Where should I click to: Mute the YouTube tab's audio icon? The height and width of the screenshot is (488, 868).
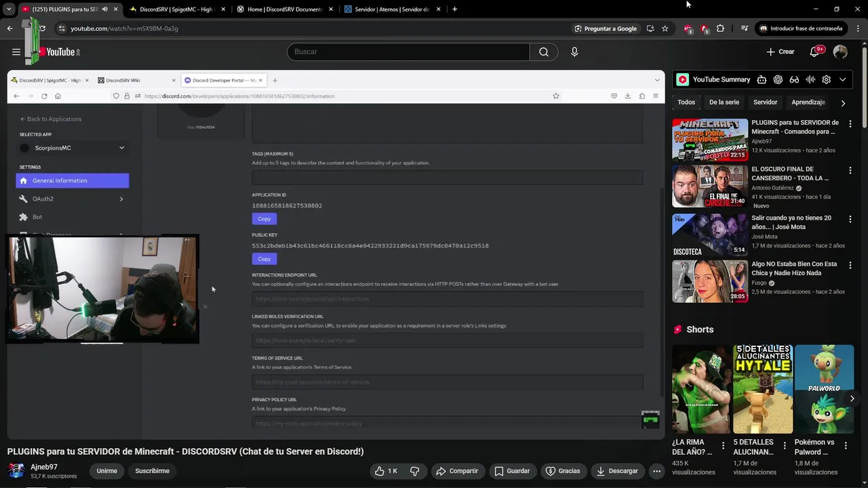click(x=104, y=9)
